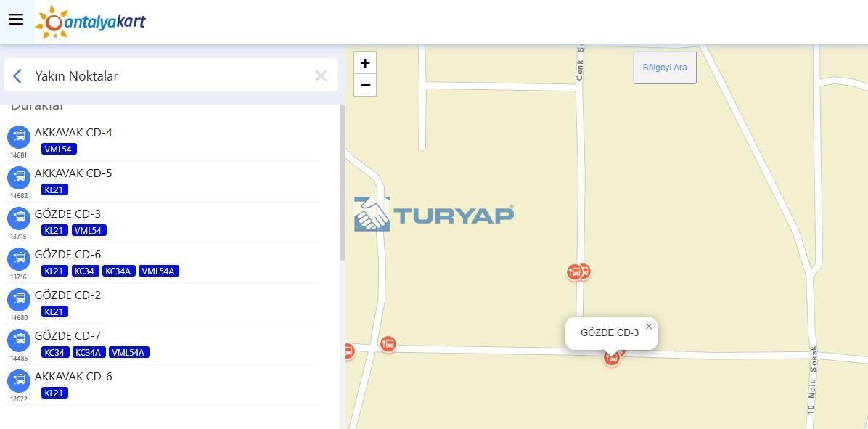Click the Bölgeyi Ara button
The height and width of the screenshot is (429, 868).
[x=665, y=68]
